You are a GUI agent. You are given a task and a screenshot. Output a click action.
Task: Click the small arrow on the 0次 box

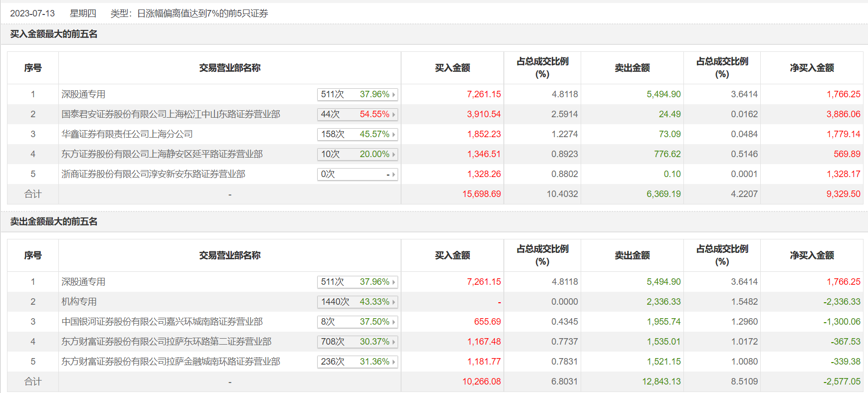pos(394,175)
